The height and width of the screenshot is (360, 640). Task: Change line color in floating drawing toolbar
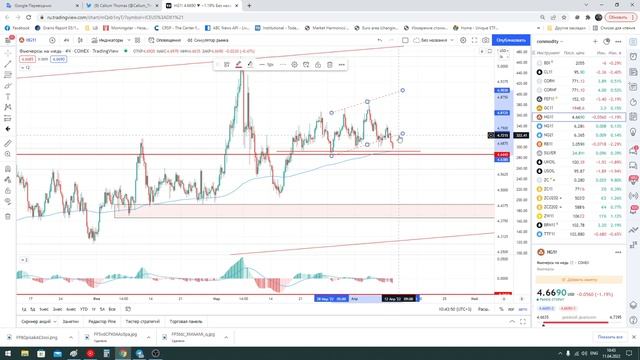pyautogui.click(x=239, y=65)
